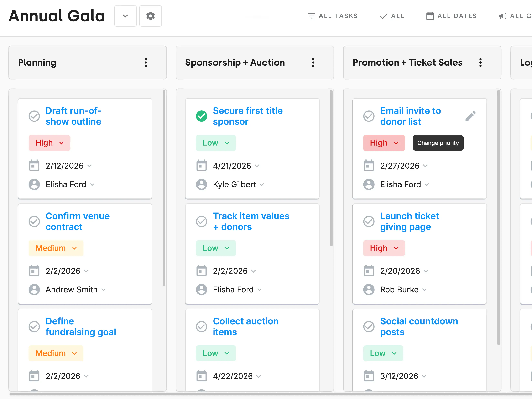532x399 pixels.
Task: Open Planning column three-dot menu
Action: coord(146,63)
